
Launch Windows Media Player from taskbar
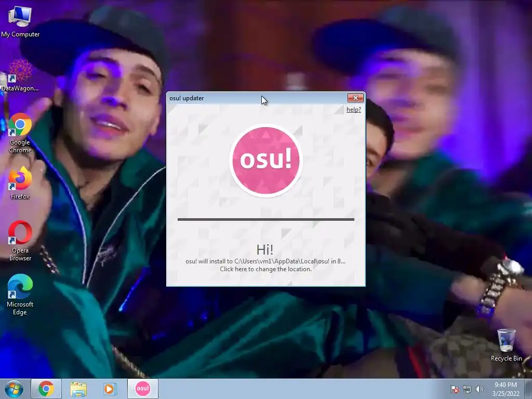point(110,389)
